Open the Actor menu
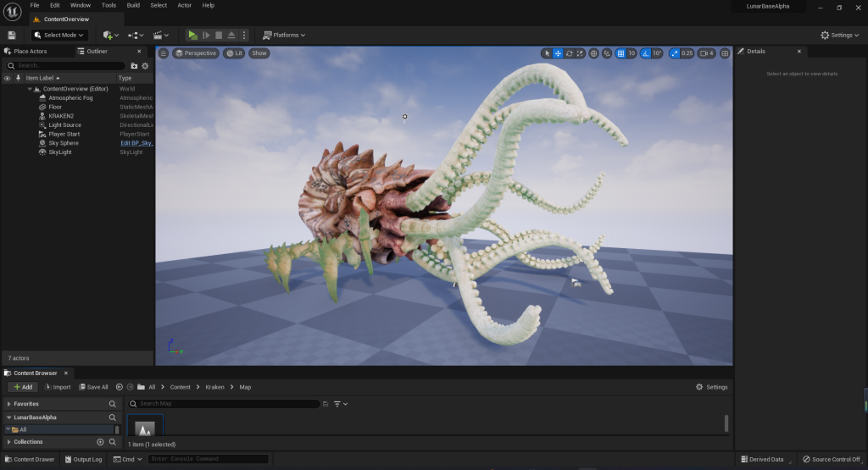 (x=184, y=5)
